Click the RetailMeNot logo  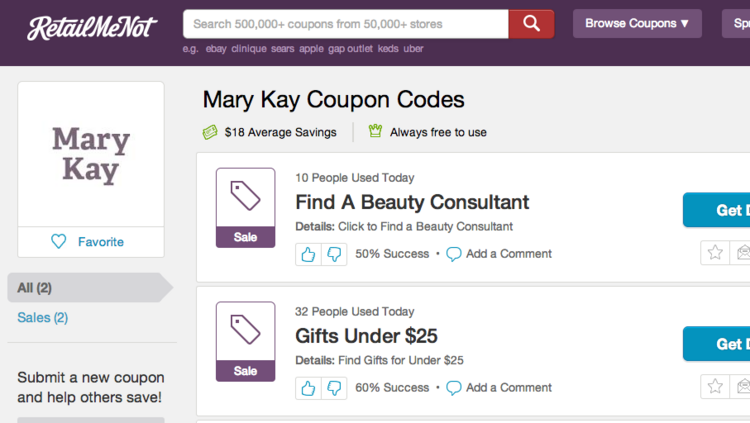coord(92,27)
